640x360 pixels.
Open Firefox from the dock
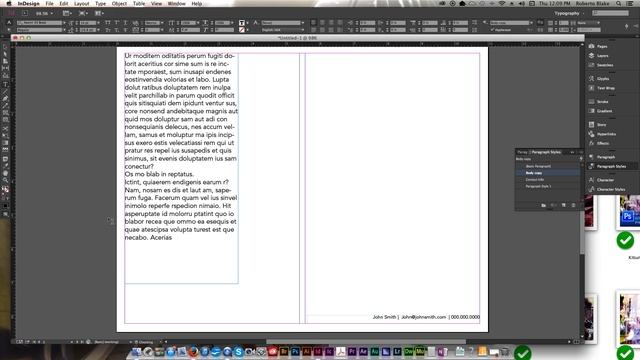(x=193, y=351)
